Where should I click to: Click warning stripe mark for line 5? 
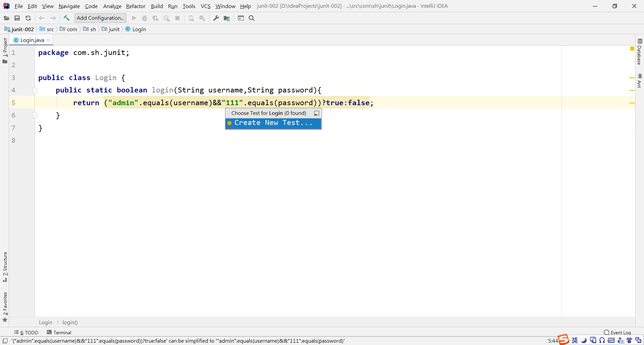coord(632,103)
